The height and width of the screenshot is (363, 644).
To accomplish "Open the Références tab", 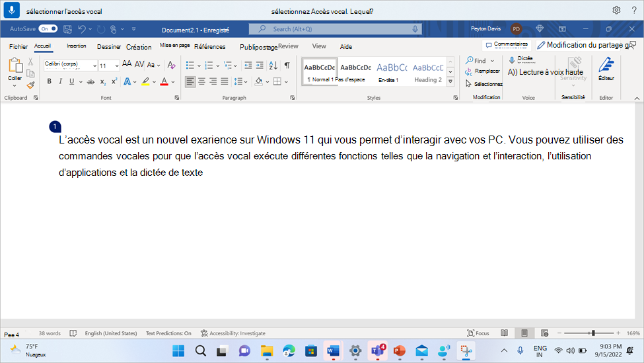I will (x=210, y=47).
